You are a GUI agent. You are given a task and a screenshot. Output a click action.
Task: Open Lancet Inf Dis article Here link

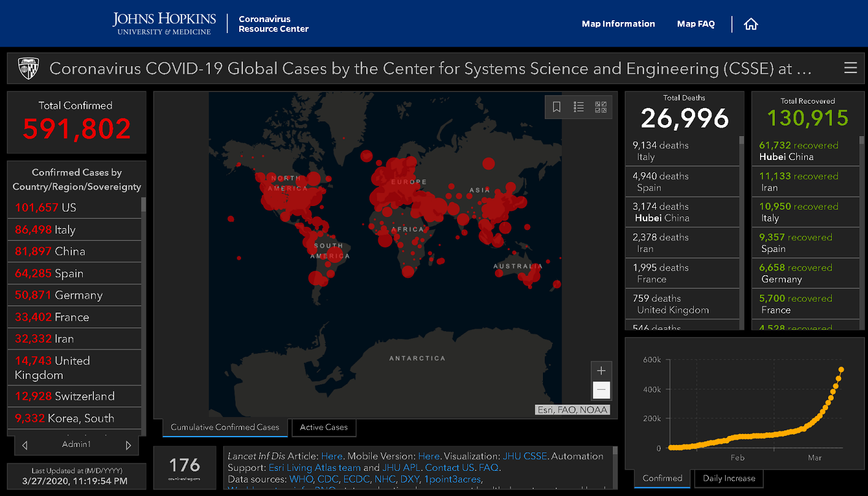tap(332, 456)
